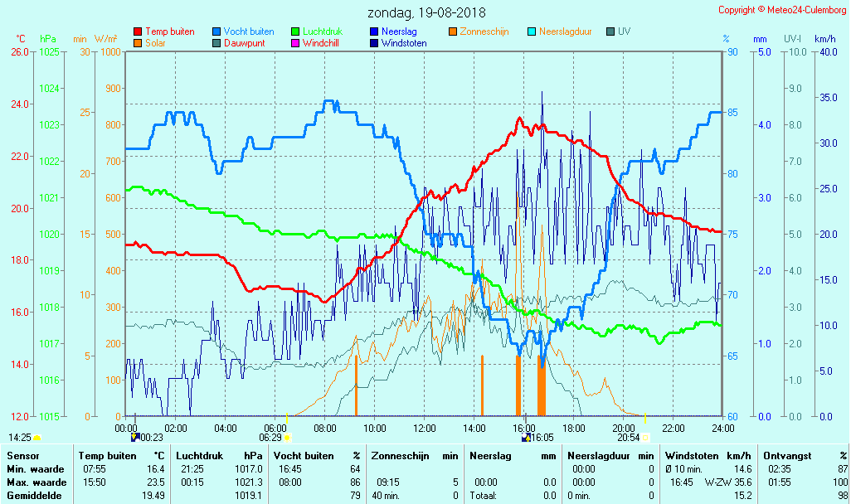
Task: Click the sunset icon beside 20:54
Action: click(645, 437)
